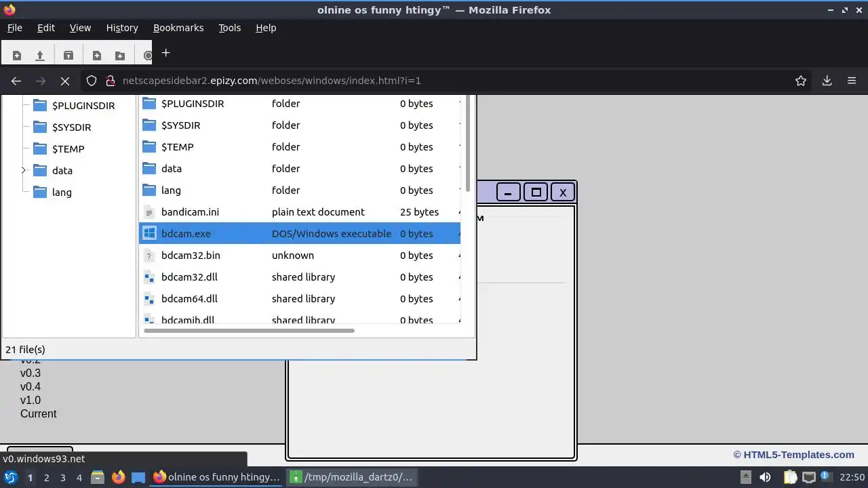Screen dimensions: 868x488
Task: Click the v1.0 version link
Action: (31, 401)
